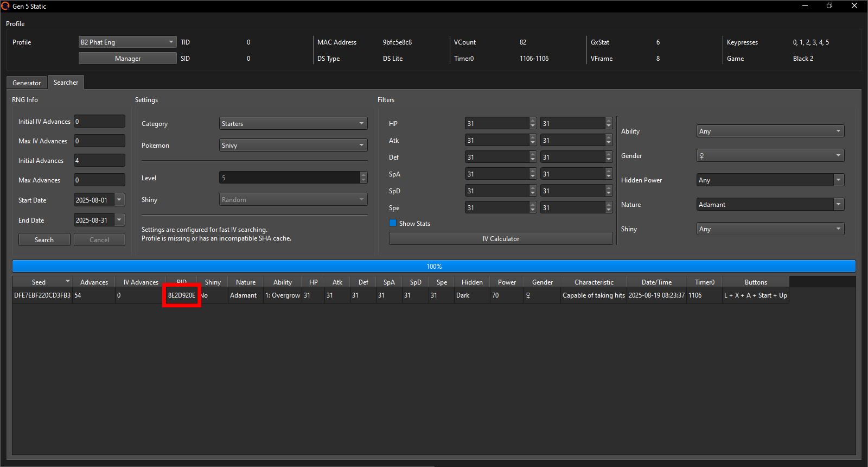The height and width of the screenshot is (467, 868).
Task: Decrease the Spe maximum spinner value
Action: [609, 210]
